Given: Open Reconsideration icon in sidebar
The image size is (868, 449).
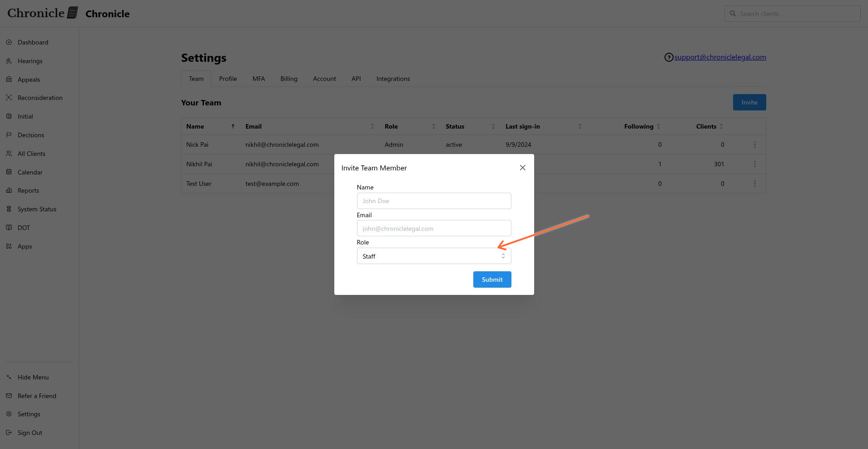Looking at the screenshot, I should (9, 98).
